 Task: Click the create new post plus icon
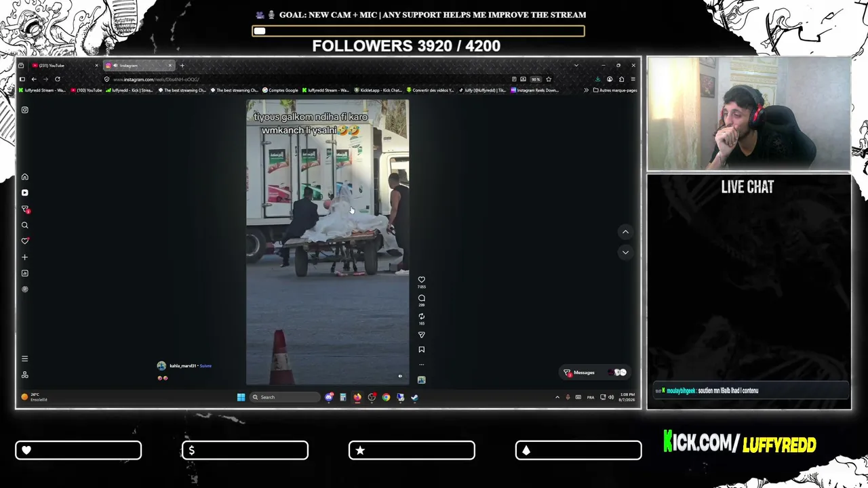point(25,257)
